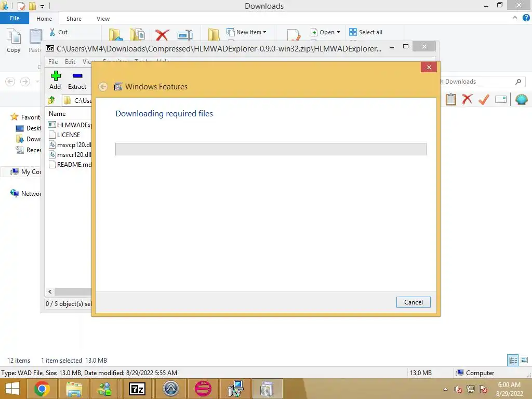This screenshot has width=532, height=399.
Task: Click the blue globe shell toolbar icon
Action: 521,99
